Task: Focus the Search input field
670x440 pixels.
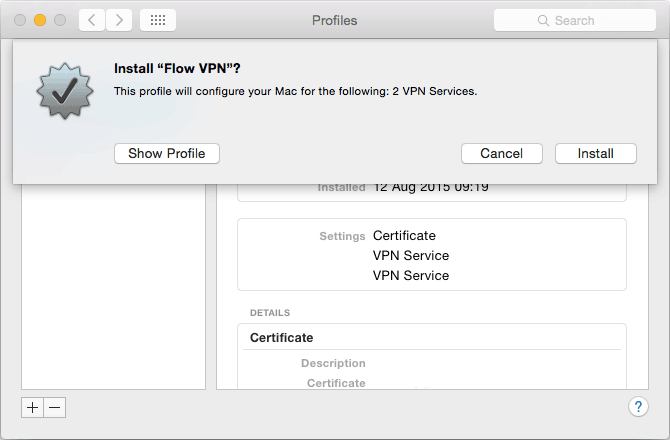Action: (x=575, y=20)
